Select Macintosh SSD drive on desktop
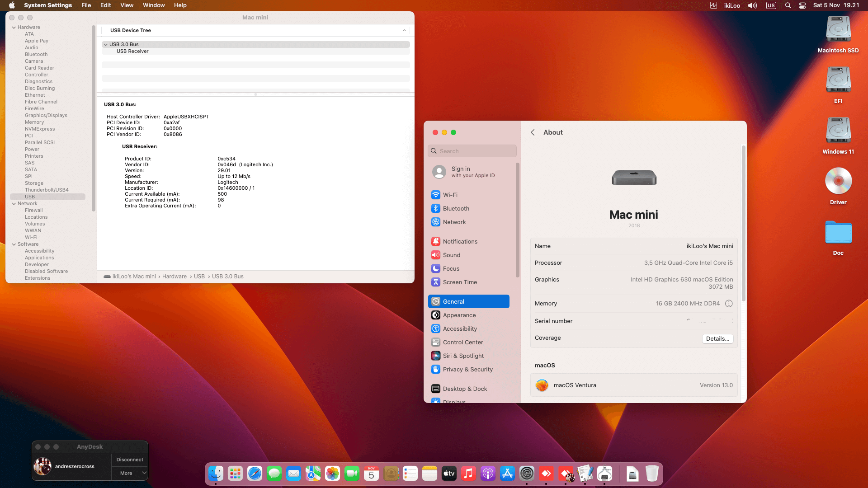This screenshot has width=868, height=488. pyautogui.click(x=838, y=35)
